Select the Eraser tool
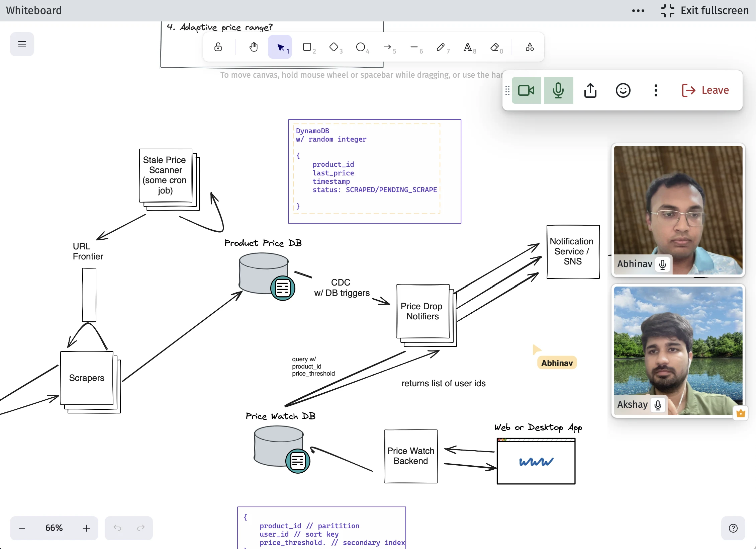 [494, 47]
